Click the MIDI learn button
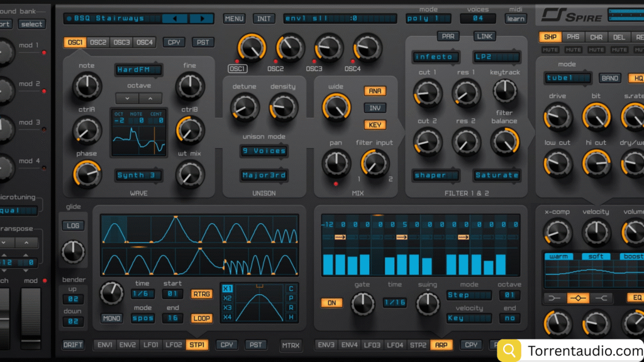Image resolution: width=644 pixels, height=362 pixels. (x=516, y=19)
